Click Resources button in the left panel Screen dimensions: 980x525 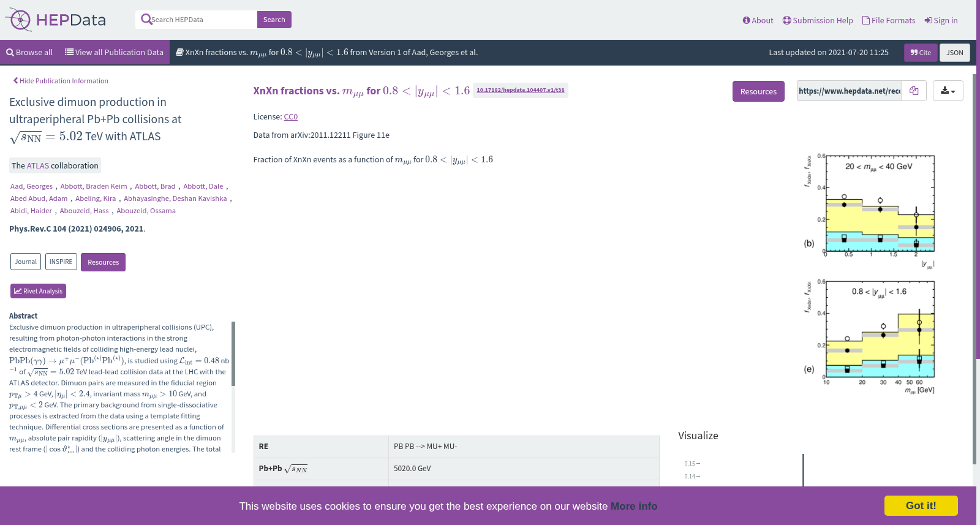click(x=103, y=262)
